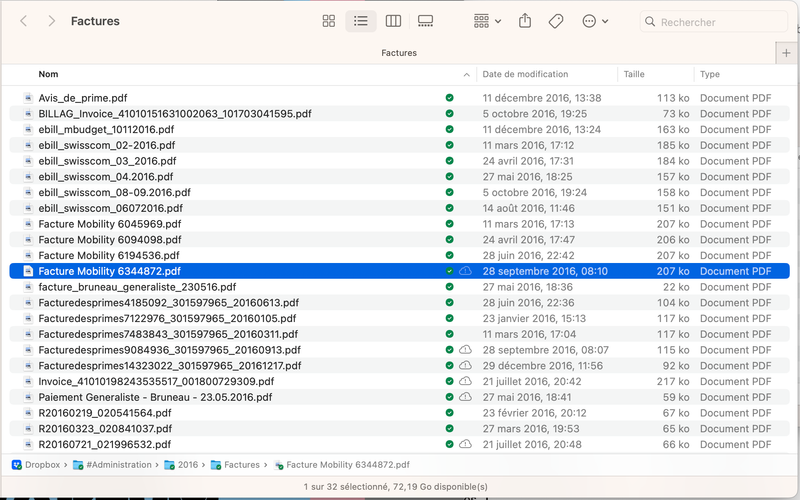Image resolution: width=800 pixels, height=500 pixels.
Task: Switch to icon grid view
Action: tap(329, 21)
